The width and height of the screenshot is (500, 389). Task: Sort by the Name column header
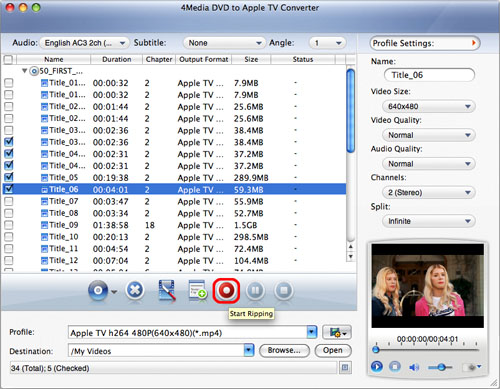point(54,59)
